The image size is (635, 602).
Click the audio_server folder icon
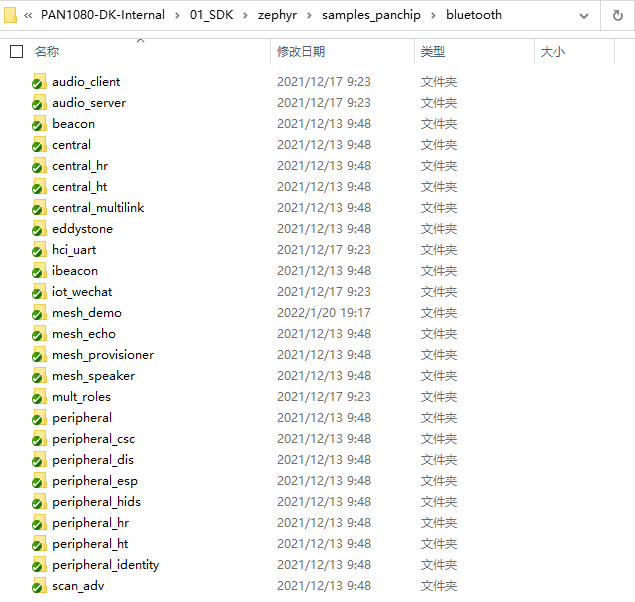click(x=39, y=102)
